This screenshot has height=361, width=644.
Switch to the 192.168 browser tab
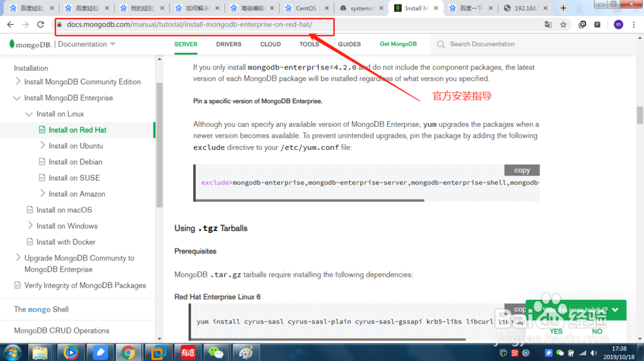526,8
